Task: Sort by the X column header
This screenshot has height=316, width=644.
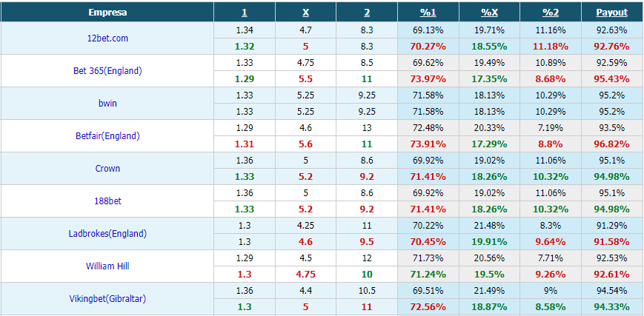Action: point(305,13)
